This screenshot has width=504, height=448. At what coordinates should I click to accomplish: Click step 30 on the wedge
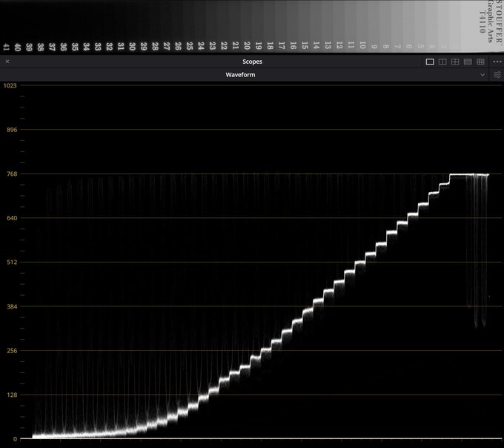tap(132, 46)
